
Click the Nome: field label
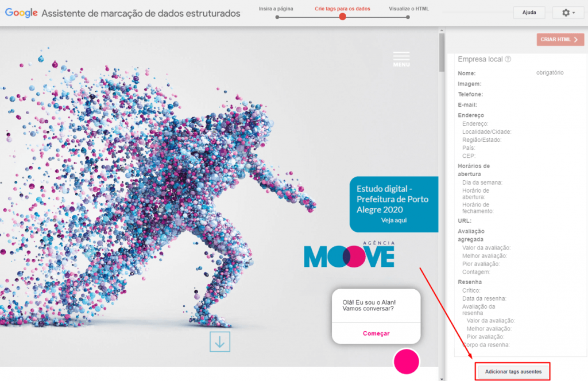(466, 73)
